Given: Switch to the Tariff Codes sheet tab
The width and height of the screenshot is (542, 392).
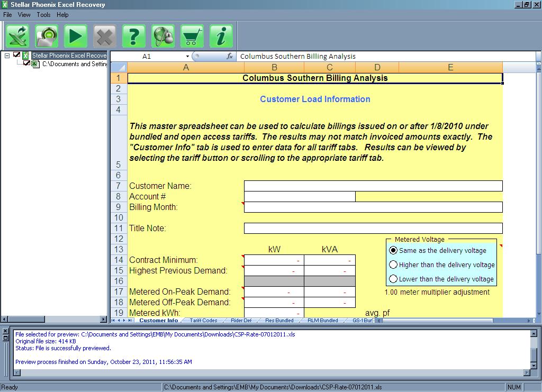Looking at the screenshot, I should 203,320.
